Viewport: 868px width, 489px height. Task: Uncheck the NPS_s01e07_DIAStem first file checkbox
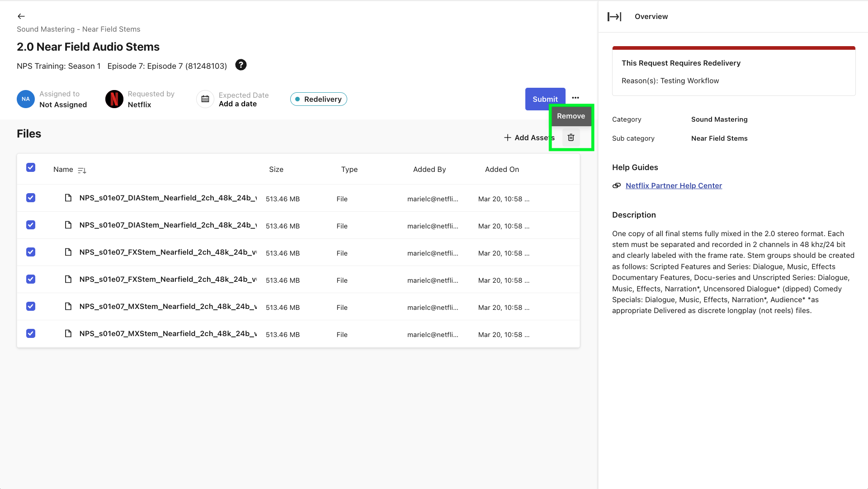tap(30, 198)
